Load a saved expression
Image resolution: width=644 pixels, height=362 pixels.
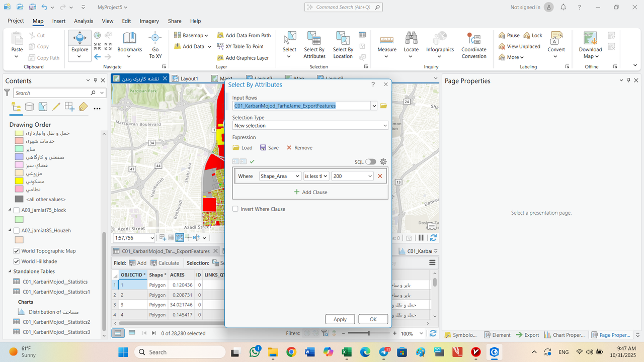click(x=243, y=148)
